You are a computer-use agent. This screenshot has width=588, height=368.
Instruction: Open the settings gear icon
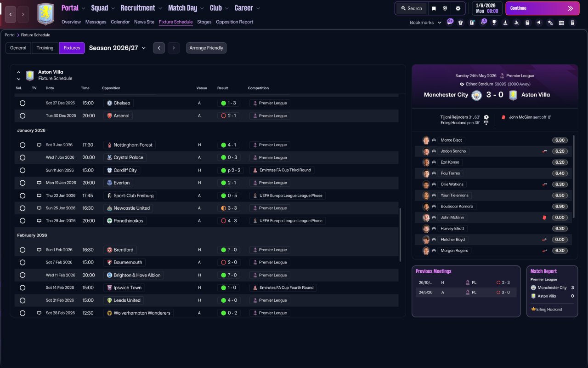[x=458, y=8]
